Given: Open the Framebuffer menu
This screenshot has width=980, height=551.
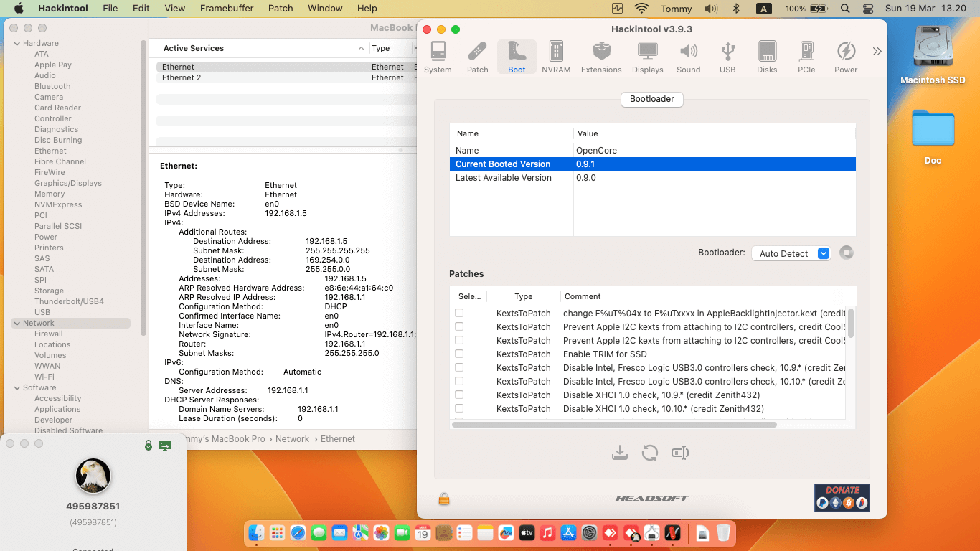Looking at the screenshot, I should tap(227, 9).
